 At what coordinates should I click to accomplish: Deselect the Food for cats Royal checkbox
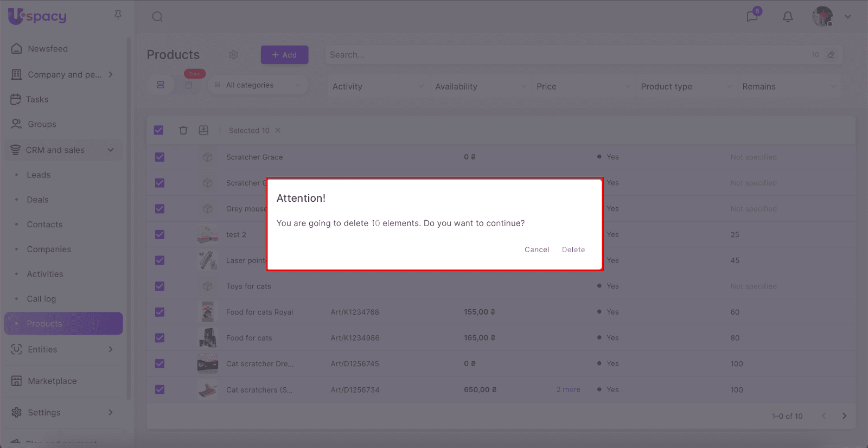click(159, 312)
